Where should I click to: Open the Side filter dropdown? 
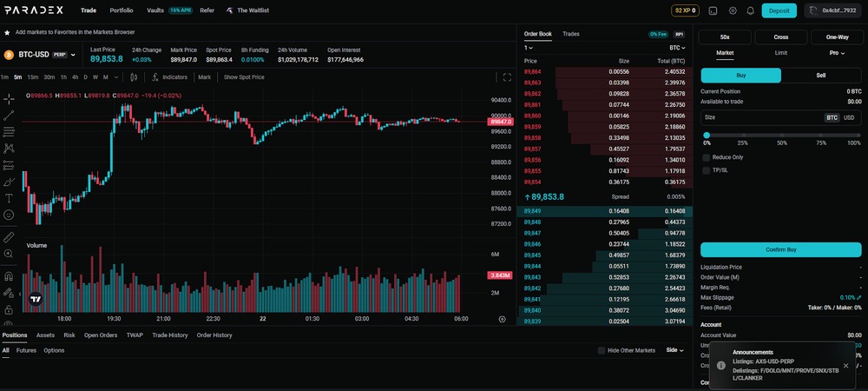(x=674, y=350)
